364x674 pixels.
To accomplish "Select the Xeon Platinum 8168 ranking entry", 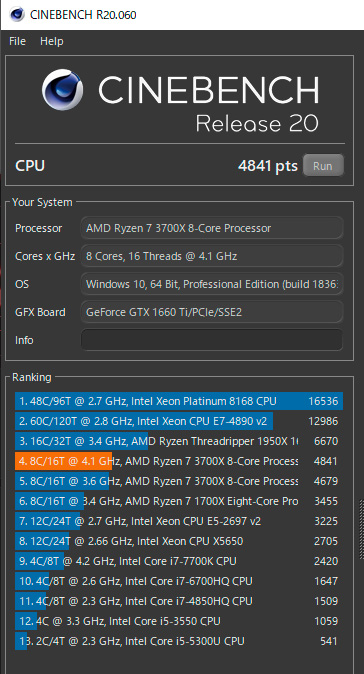I will point(179,401).
